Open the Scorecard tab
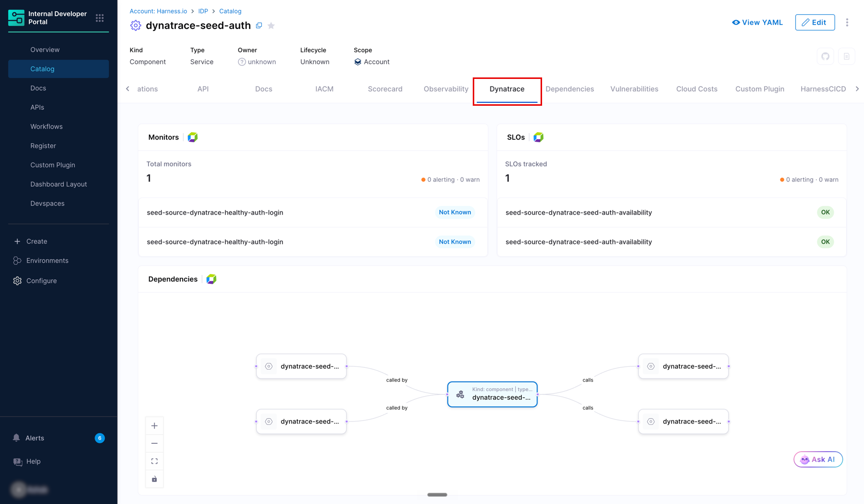Image resolution: width=864 pixels, height=504 pixels. (385, 89)
